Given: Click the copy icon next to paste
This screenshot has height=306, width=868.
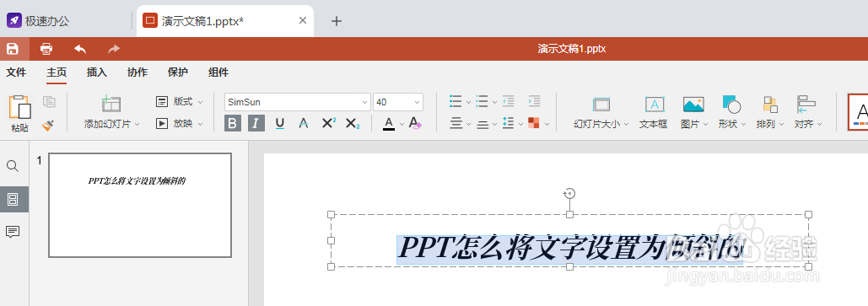Looking at the screenshot, I should point(49,102).
